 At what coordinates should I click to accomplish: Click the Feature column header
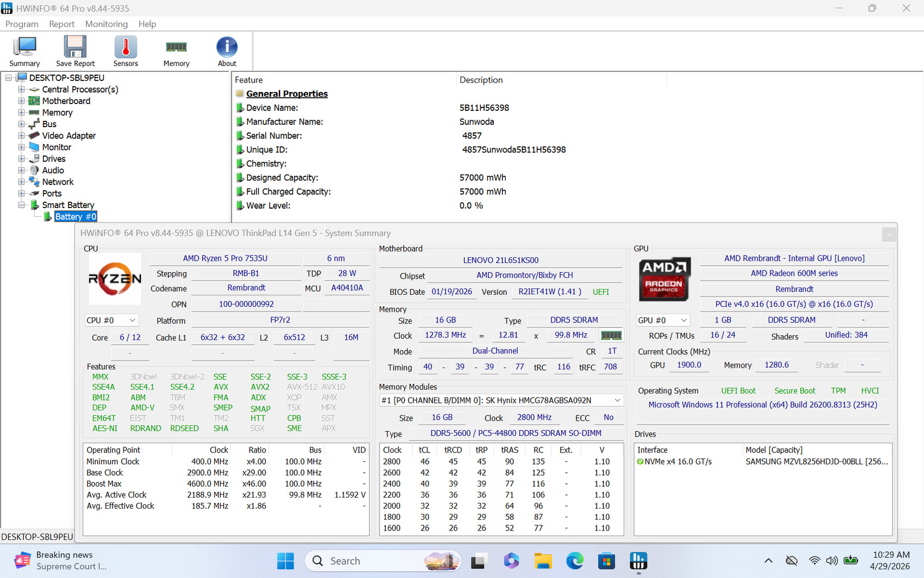[344, 80]
